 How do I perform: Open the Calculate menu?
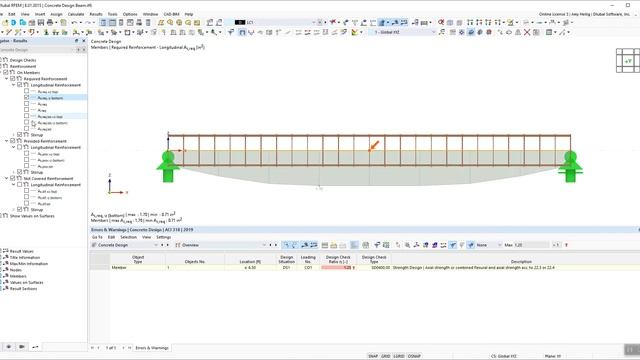point(76,14)
